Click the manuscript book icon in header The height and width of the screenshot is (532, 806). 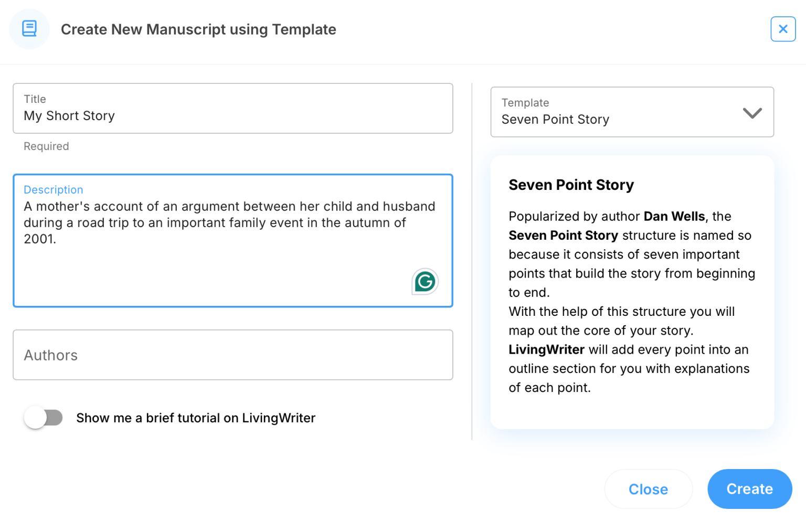(29, 29)
